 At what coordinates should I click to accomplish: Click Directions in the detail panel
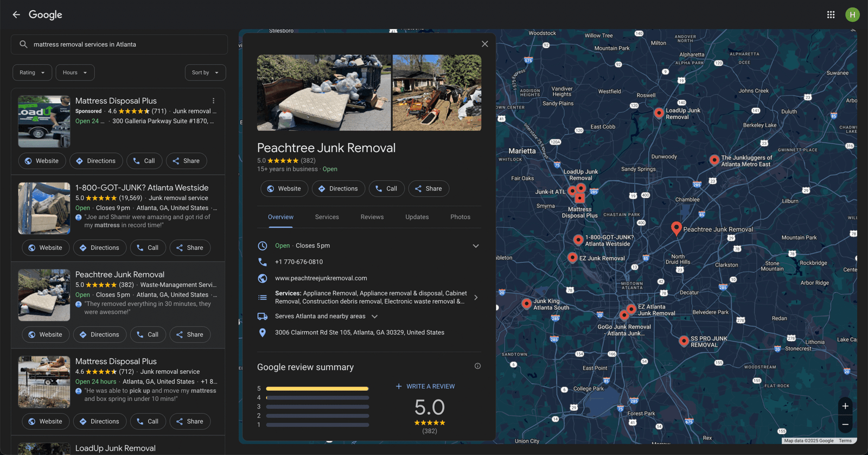pyautogui.click(x=338, y=188)
